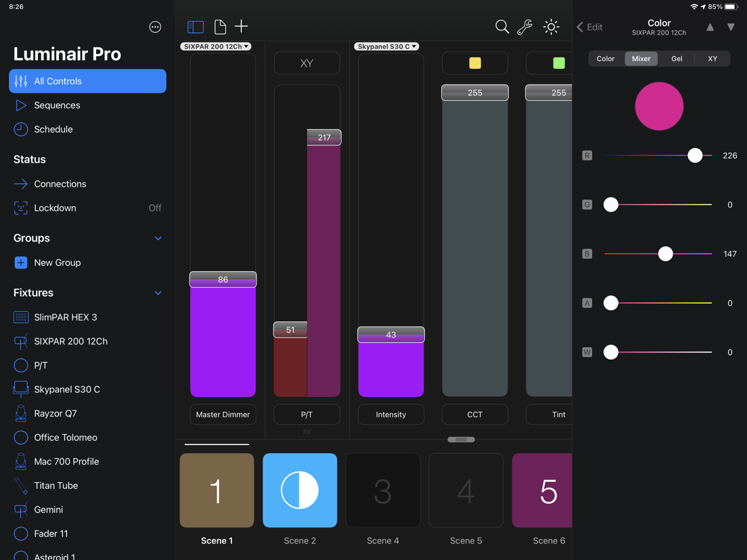Open the wrench tools icon
Image resolution: width=747 pixels, height=560 pixels.
point(524,26)
